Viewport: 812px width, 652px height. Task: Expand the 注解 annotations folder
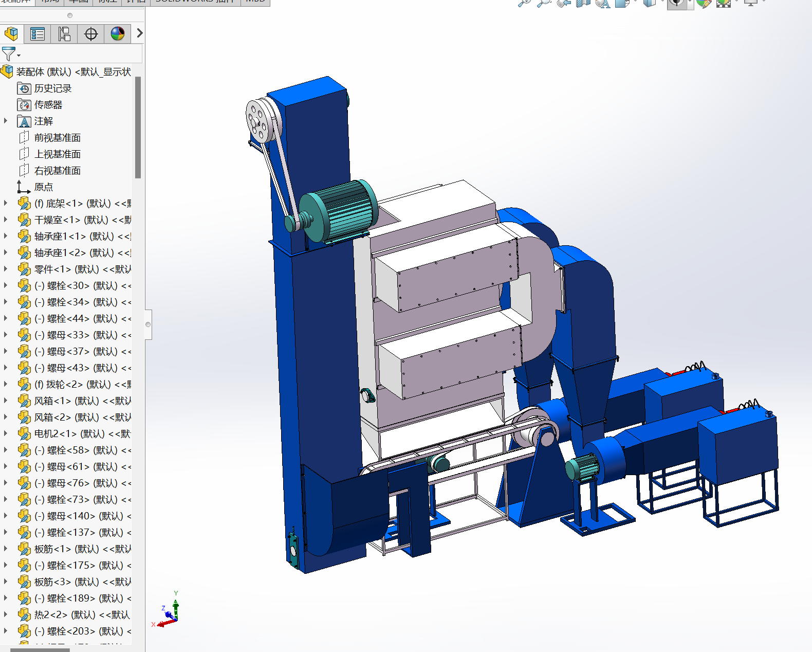pos(6,121)
